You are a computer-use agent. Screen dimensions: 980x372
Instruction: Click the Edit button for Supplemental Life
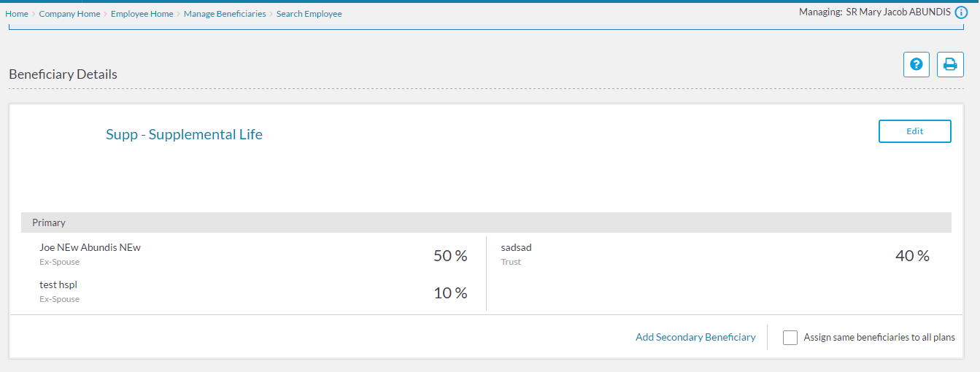point(914,131)
